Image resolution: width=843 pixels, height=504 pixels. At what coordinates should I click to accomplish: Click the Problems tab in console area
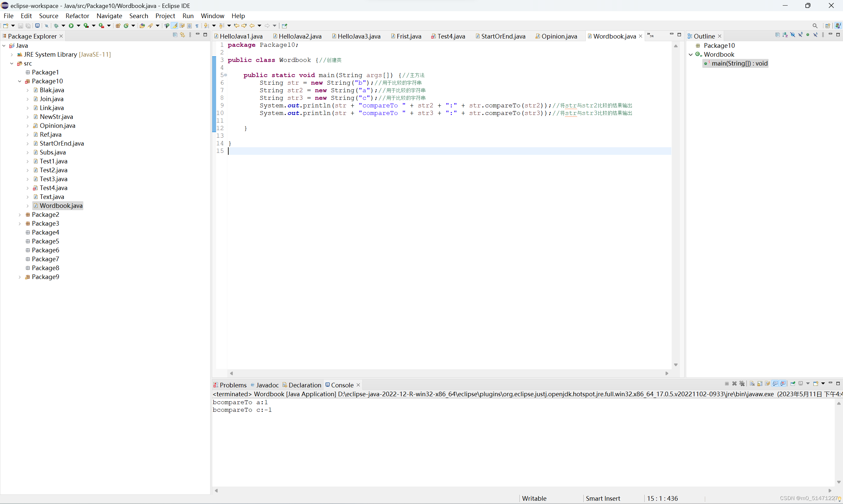pos(229,385)
